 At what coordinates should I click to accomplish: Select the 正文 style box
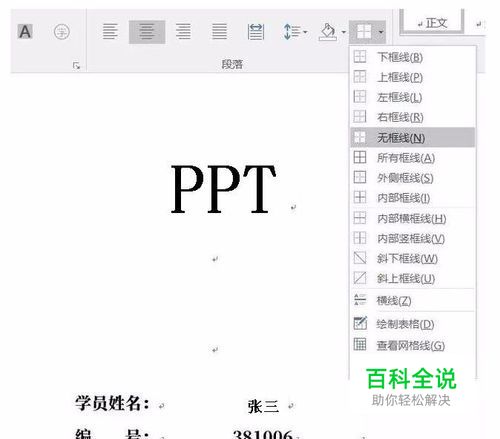[x=432, y=22]
